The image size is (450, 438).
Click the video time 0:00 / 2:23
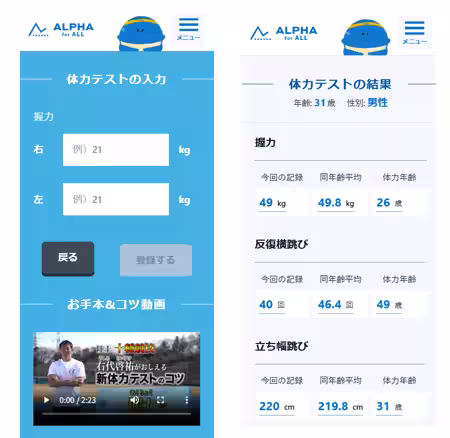coord(77,400)
